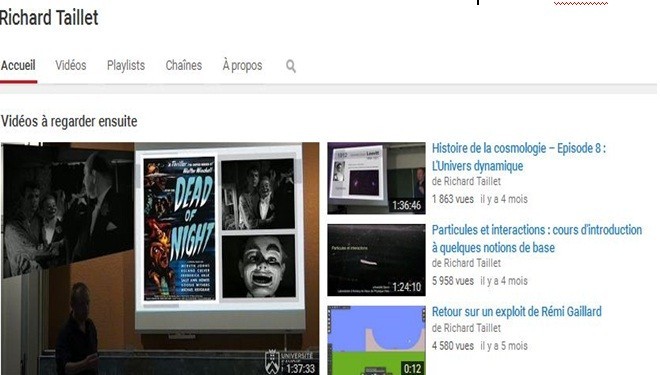660x375 pixels.
Task: Open the À propos tab
Action: point(242,66)
